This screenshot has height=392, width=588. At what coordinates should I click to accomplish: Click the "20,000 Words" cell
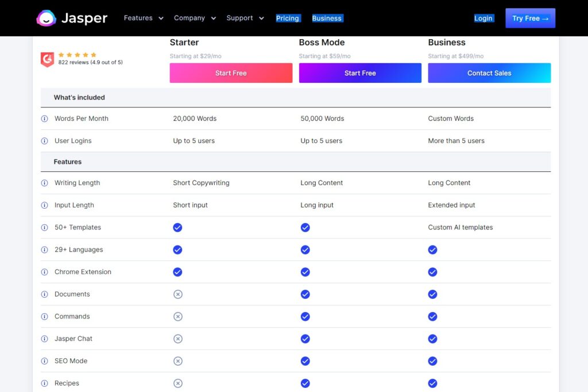pyautogui.click(x=195, y=118)
